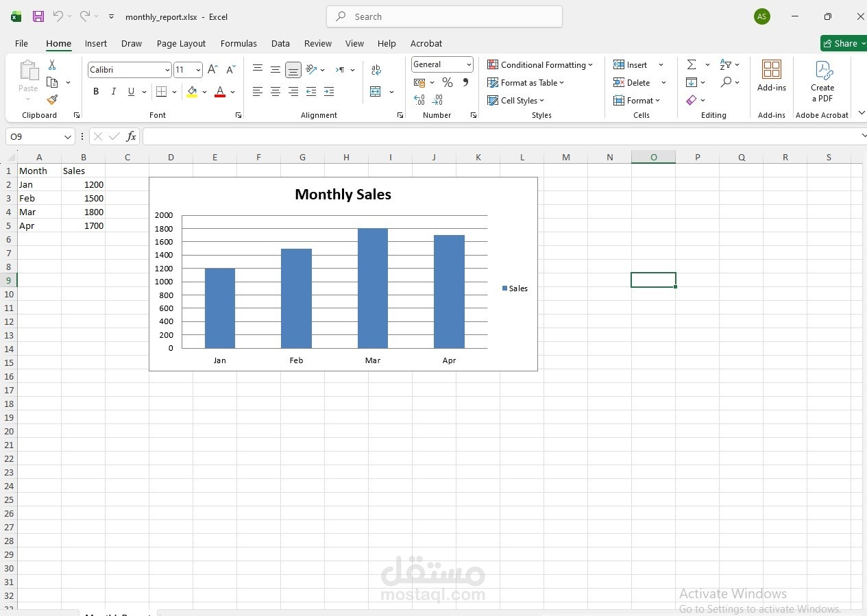Click the Orientation text angle icon
The height and width of the screenshot is (616, 867).
(x=311, y=70)
